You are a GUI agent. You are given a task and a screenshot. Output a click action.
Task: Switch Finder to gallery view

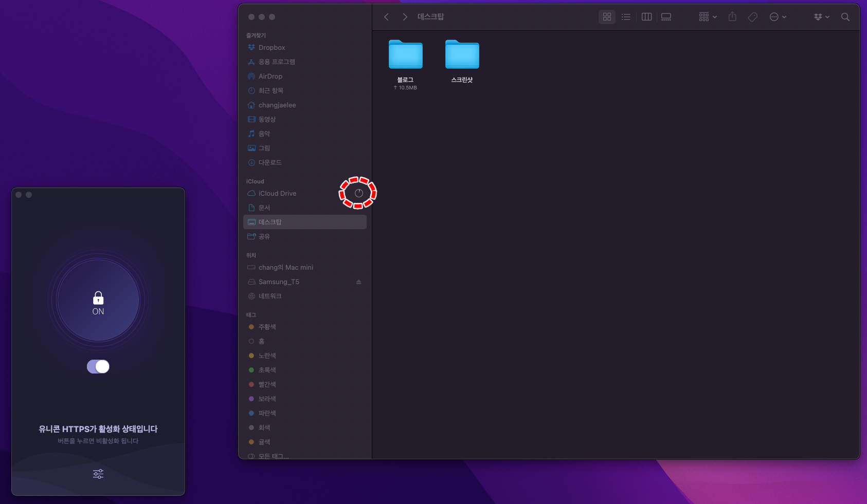(x=666, y=17)
